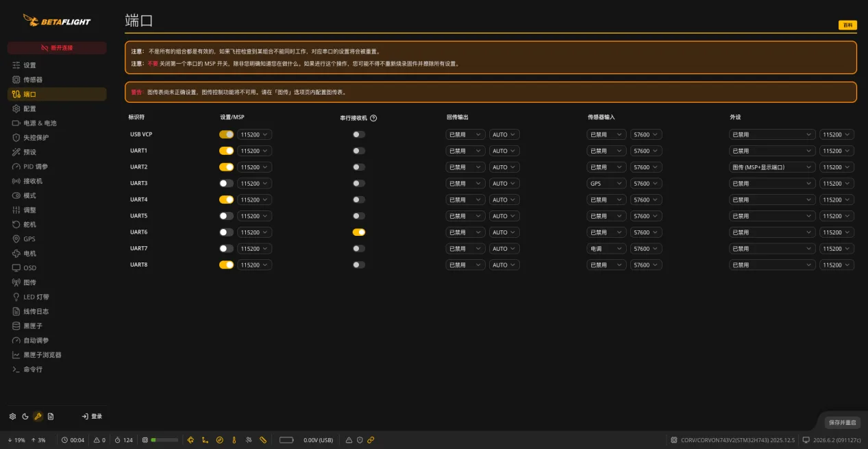This screenshot has height=449, width=868.
Task: Click the stopwatch icon showing 124
Action: tap(118, 440)
